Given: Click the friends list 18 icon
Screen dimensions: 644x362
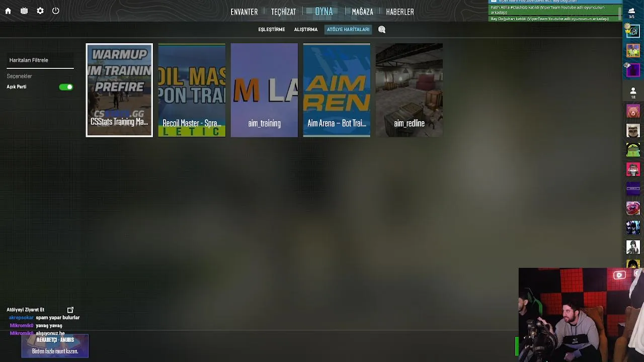Looking at the screenshot, I should pos(633,93).
